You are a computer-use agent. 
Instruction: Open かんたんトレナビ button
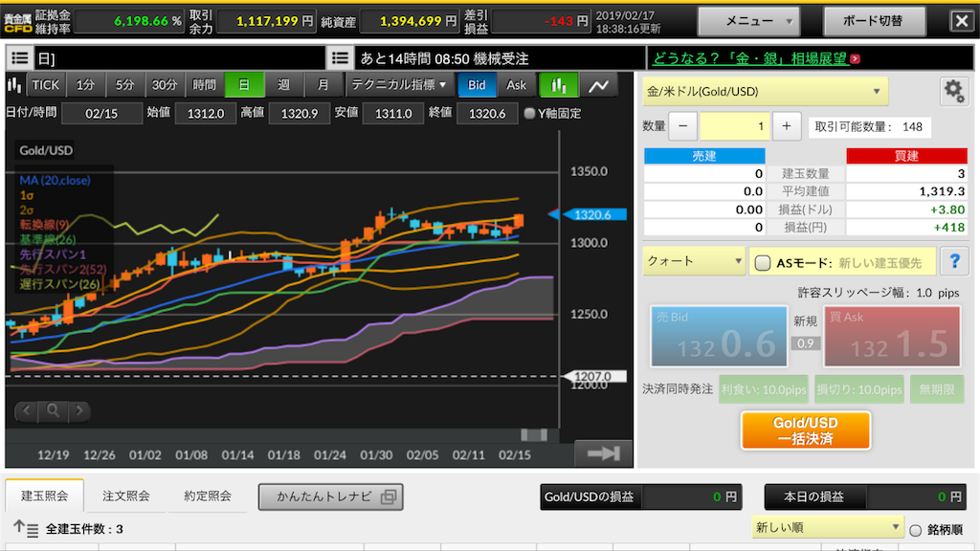(330, 496)
